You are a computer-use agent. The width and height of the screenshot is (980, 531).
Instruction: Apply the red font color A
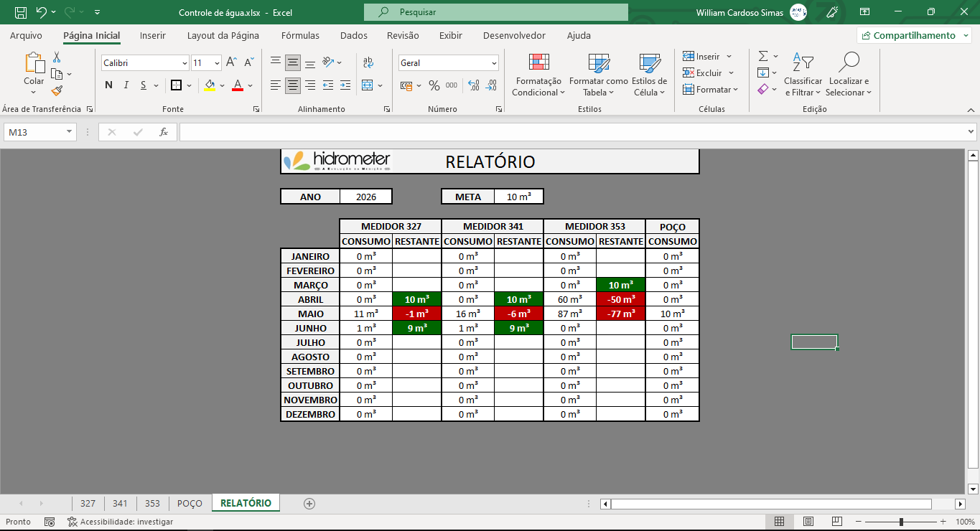click(238, 85)
